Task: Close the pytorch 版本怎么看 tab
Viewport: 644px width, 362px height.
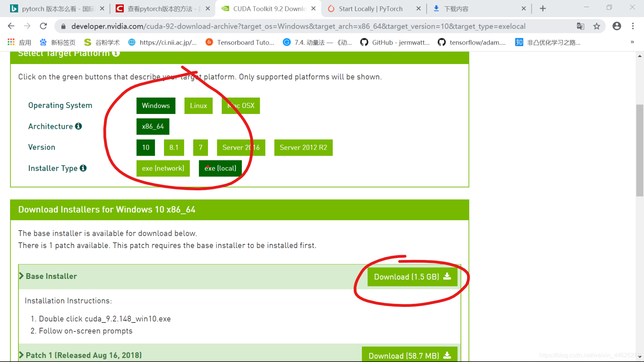Action: pyautogui.click(x=102, y=8)
